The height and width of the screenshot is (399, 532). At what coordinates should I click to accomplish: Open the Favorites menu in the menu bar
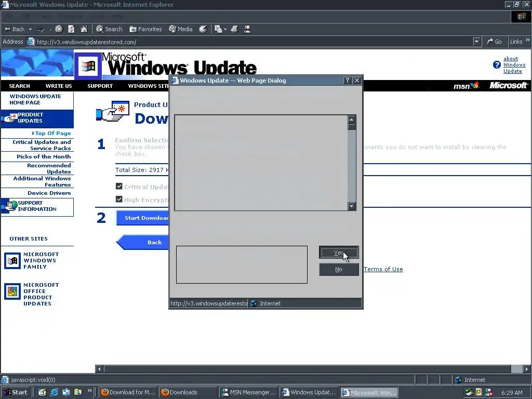[x=70, y=16]
